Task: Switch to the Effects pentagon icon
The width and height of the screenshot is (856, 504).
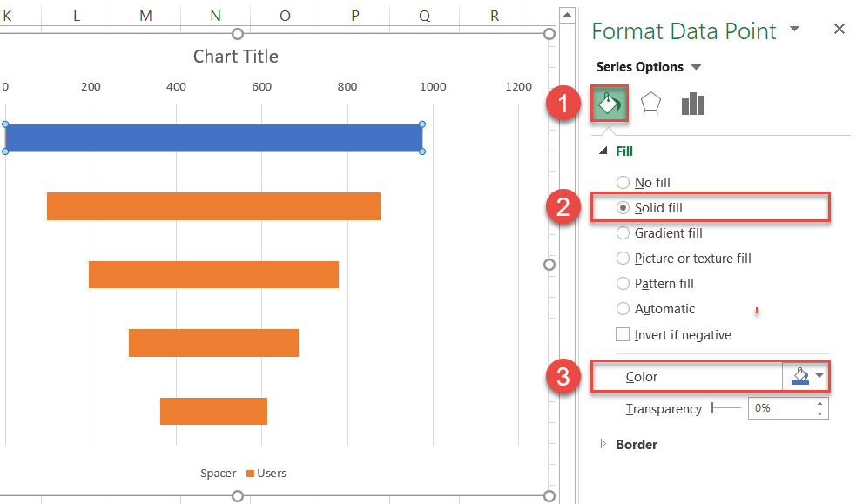Action: click(650, 104)
